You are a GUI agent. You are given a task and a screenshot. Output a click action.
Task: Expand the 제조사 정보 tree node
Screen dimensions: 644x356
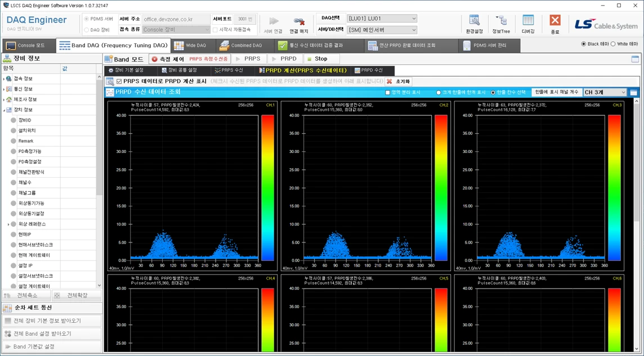click(4, 99)
